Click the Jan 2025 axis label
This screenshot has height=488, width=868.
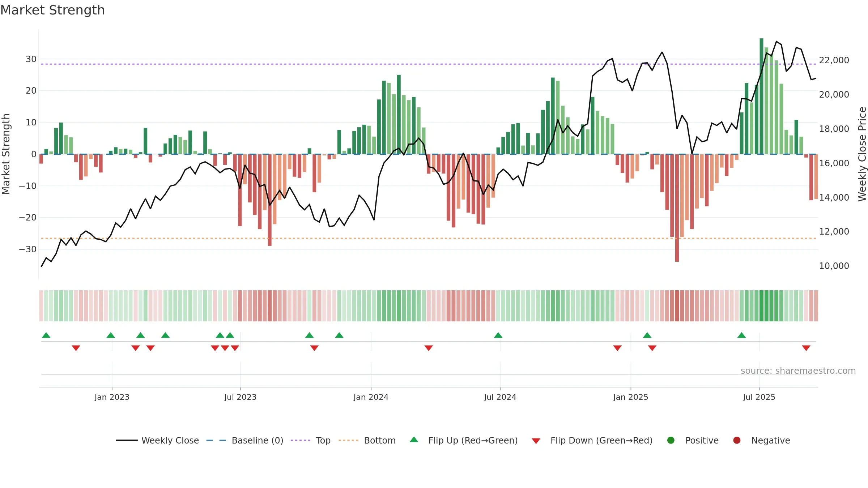pyautogui.click(x=630, y=397)
